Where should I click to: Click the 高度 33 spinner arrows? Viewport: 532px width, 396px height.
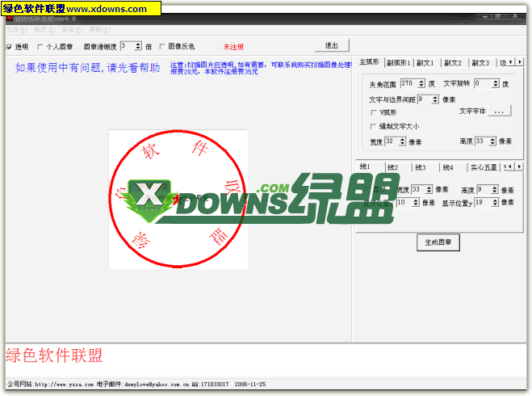pos(492,141)
